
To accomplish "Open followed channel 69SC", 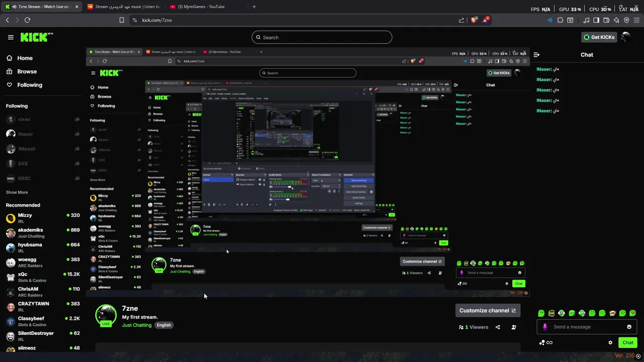I will pyautogui.click(x=42, y=178).
